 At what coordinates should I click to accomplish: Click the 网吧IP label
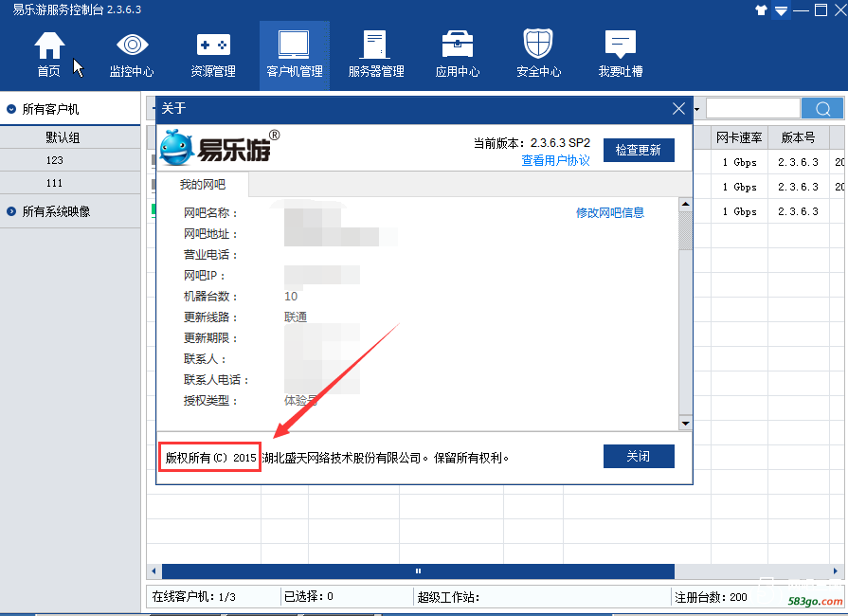204,276
